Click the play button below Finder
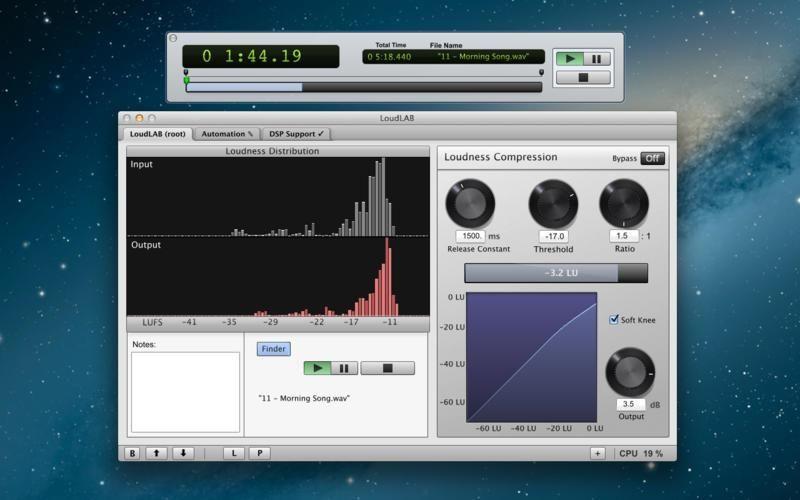 [317, 368]
